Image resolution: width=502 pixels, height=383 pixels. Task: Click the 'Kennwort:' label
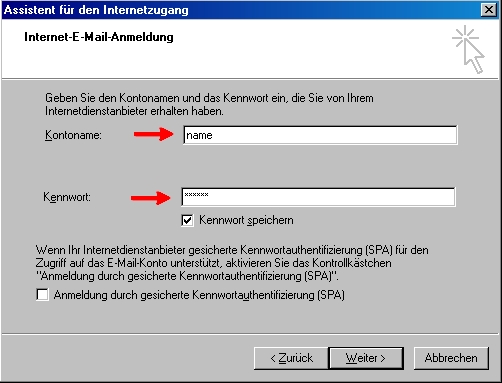point(67,197)
